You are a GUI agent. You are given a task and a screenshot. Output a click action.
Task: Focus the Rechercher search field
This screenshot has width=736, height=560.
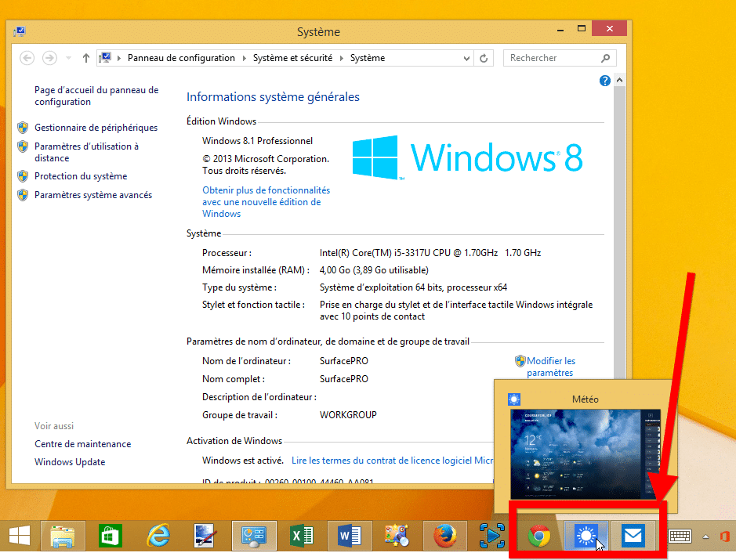tap(553, 58)
